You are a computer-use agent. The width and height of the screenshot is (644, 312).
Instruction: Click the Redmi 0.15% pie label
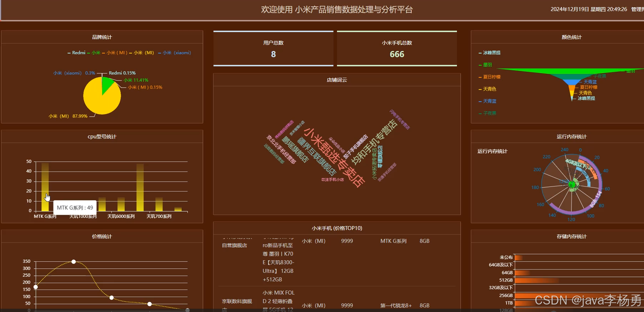point(122,73)
